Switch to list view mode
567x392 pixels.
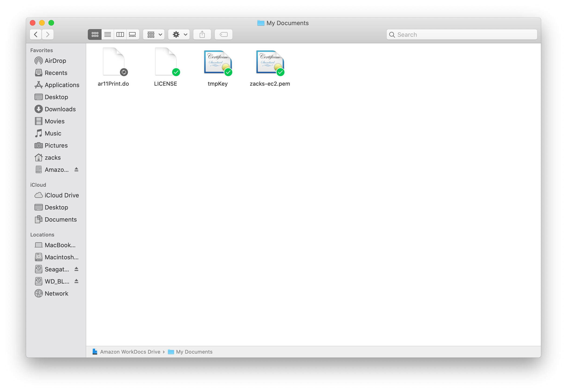point(107,34)
